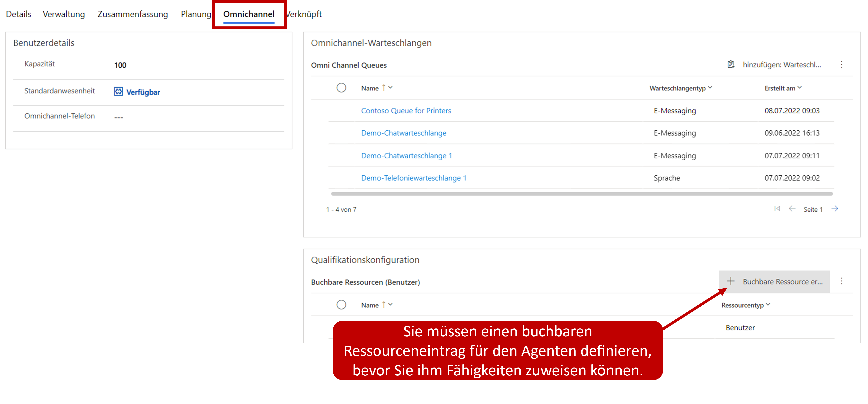Go to previous page arrow in queues

pyautogui.click(x=792, y=209)
